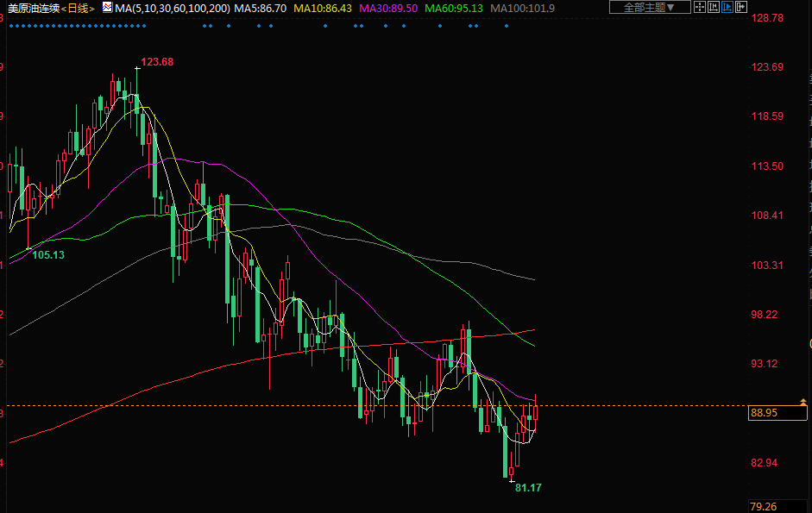
Task: Select the MA5:86.70 legend label
Action: 261,8
